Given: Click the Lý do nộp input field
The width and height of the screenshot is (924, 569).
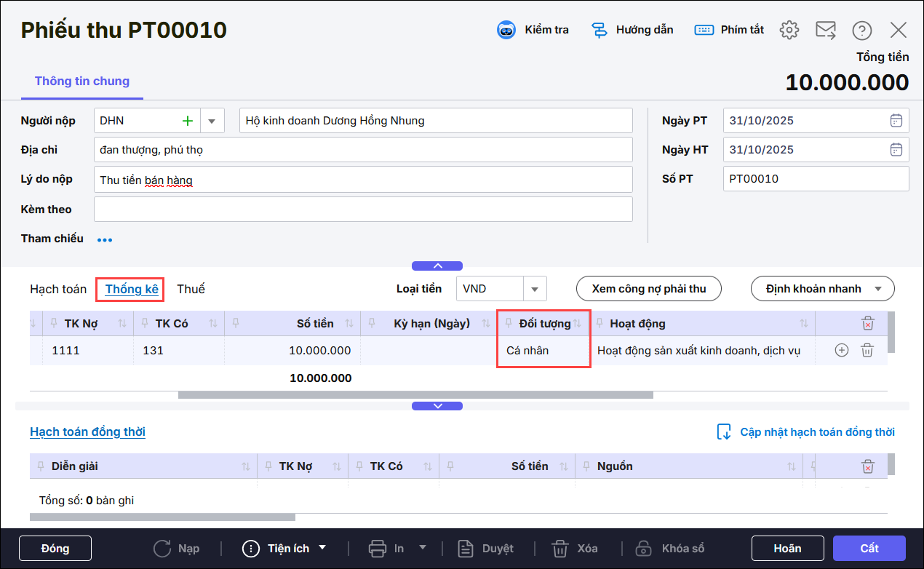Looking at the screenshot, I should coord(364,180).
